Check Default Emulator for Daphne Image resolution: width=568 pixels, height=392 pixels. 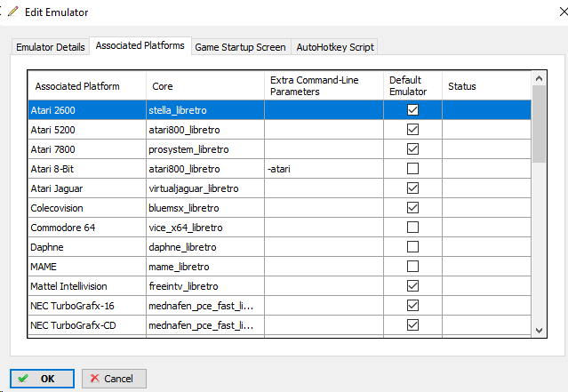tap(412, 247)
